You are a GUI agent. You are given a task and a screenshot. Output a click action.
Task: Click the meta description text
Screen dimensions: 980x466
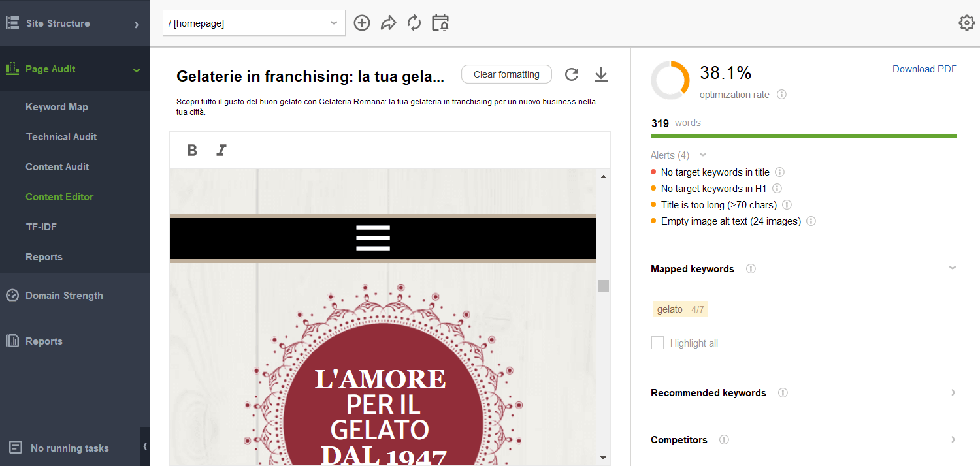coord(386,107)
